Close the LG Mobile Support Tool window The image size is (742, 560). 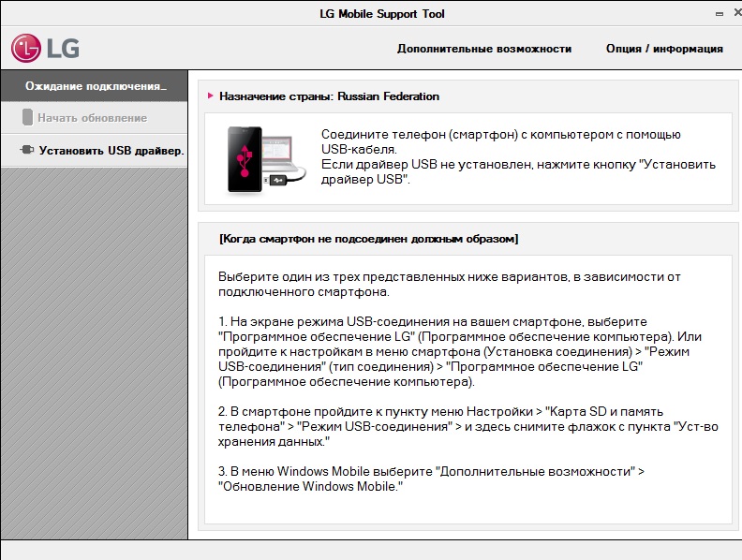[x=737, y=13]
